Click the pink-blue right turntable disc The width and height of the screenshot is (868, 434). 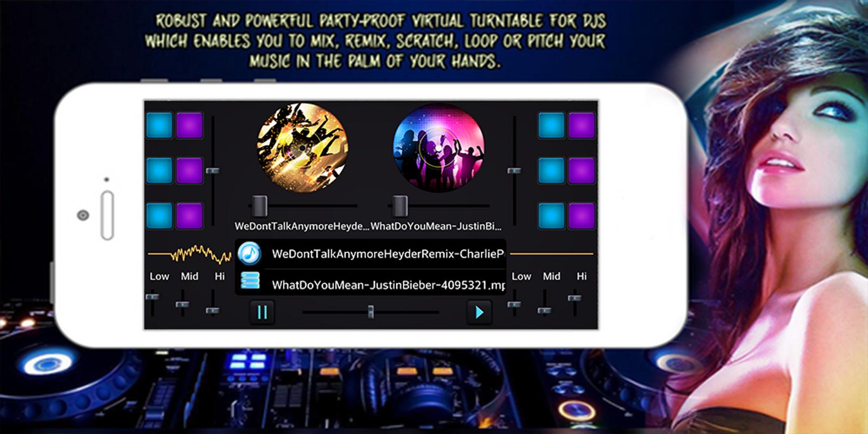[438, 147]
